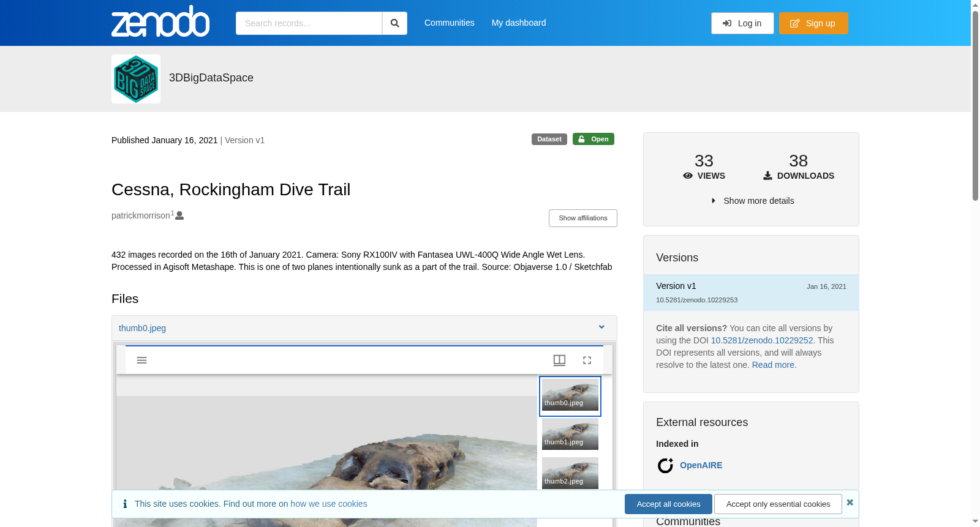
Task: Open My dashboard
Action: (x=519, y=23)
